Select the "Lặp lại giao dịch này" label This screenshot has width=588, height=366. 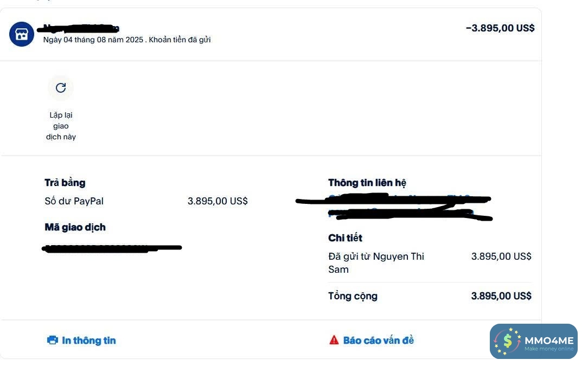tap(61, 126)
